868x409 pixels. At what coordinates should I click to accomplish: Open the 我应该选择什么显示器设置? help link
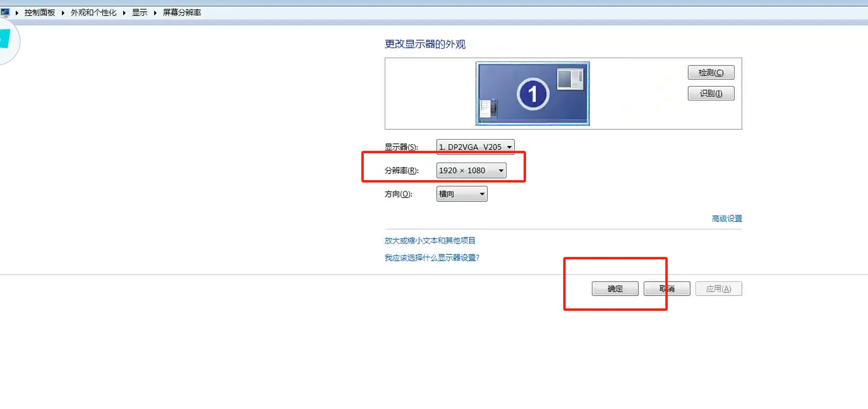(x=432, y=258)
